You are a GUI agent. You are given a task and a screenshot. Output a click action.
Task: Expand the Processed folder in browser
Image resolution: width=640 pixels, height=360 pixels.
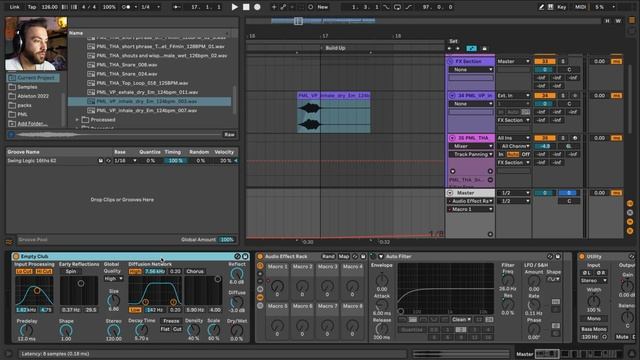[x=77, y=120]
